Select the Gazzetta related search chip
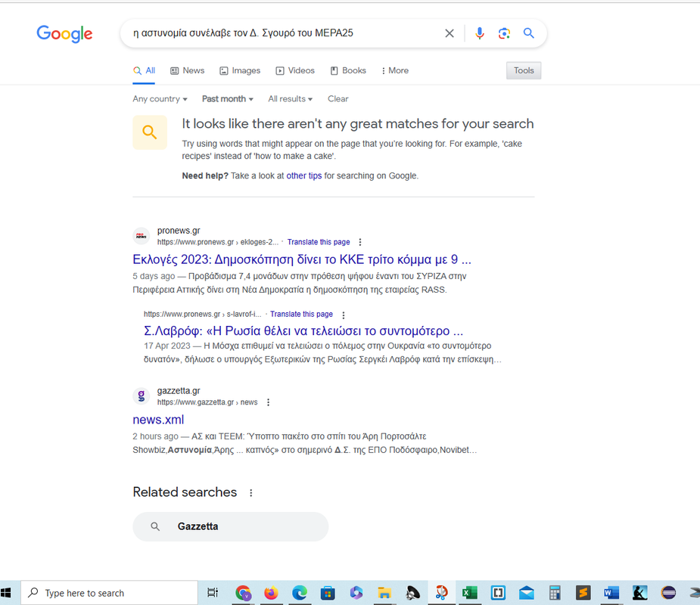 pyautogui.click(x=230, y=526)
